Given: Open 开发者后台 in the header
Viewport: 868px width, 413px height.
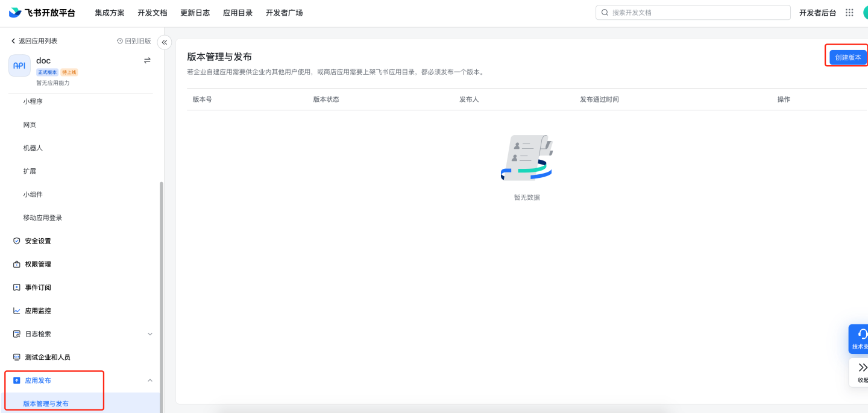Looking at the screenshot, I should click(817, 13).
